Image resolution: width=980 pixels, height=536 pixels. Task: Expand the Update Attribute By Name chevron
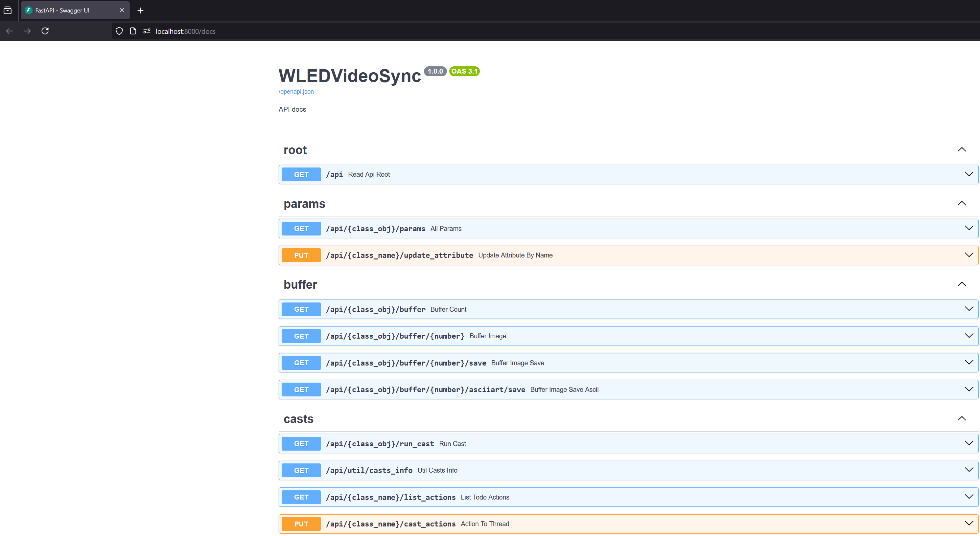(x=969, y=255)
